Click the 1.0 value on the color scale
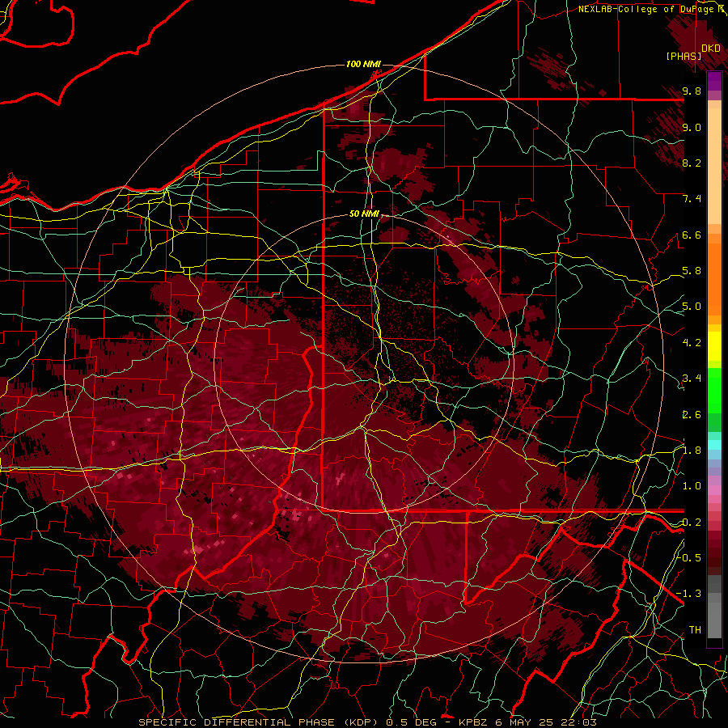728x728 pixels. (x=692, y=486)
